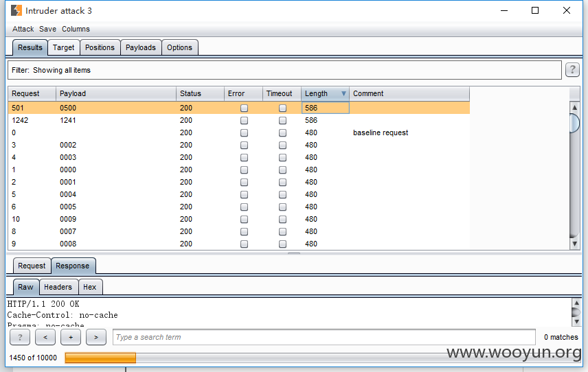This screenshot has width=588, height=372.
Task: Click the Length column sort arrow
Action: point(343,93)
